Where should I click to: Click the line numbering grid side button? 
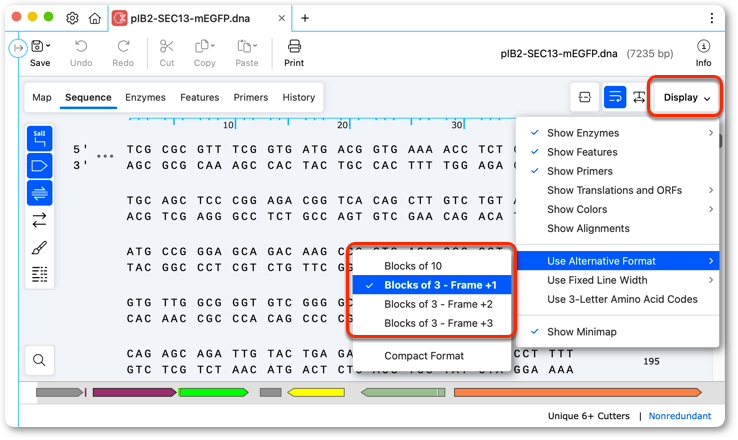coord(40,274)
